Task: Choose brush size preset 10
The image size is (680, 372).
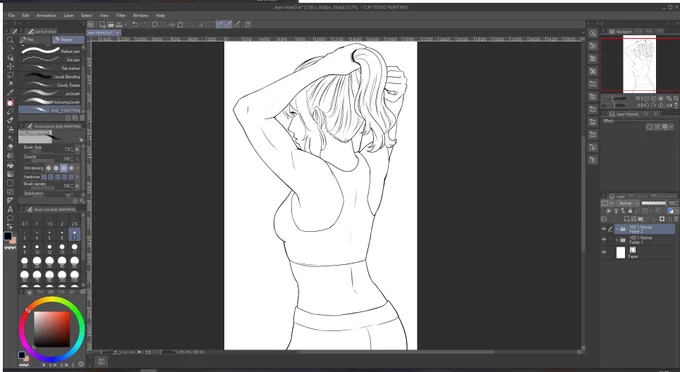Action: click(x=37, y=248)
